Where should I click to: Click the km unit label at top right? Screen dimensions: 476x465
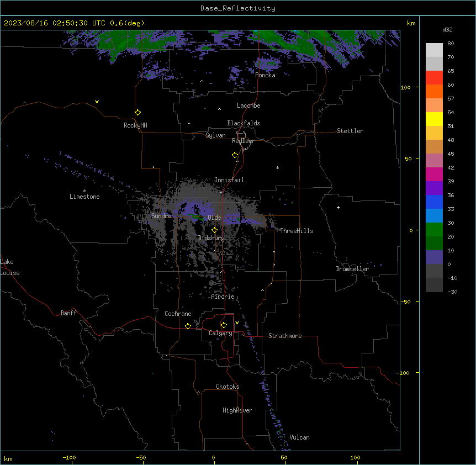411,23
